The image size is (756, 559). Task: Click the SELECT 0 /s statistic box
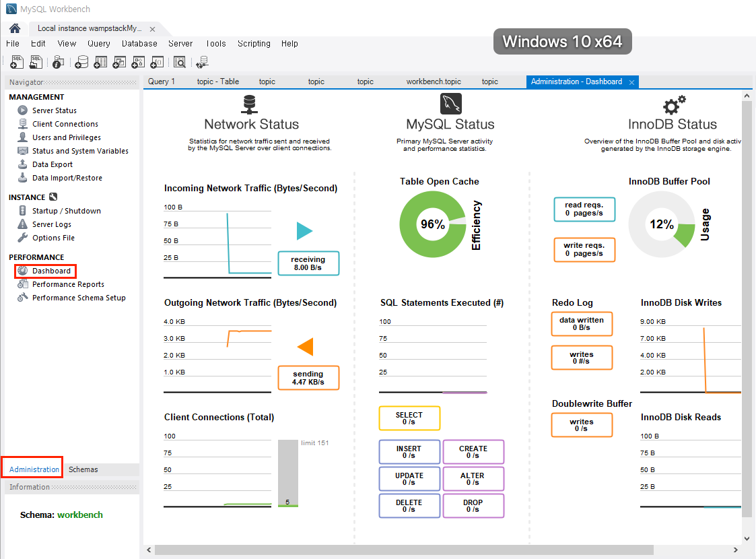(409, 418)
